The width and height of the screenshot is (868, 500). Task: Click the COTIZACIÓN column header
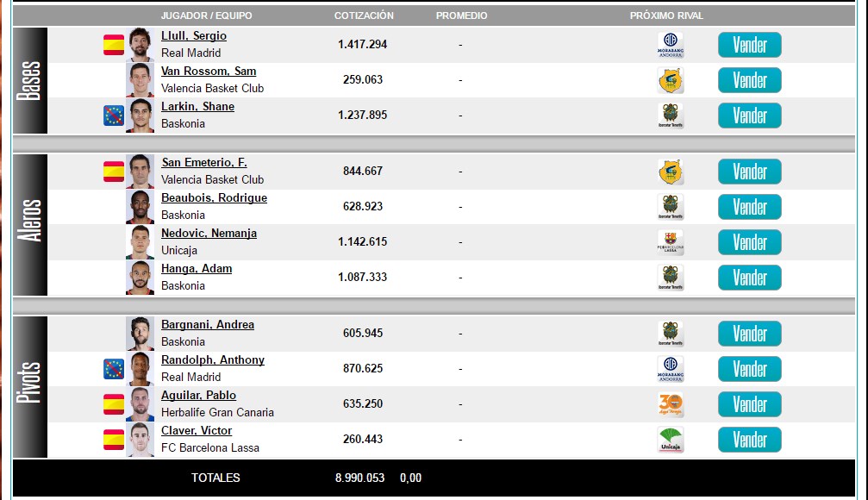[364, 16]
